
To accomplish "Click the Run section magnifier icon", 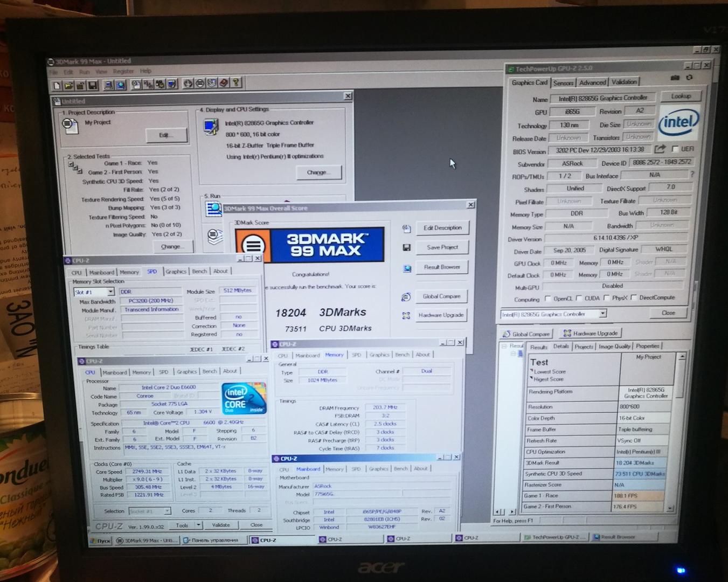I will point(214,209).
